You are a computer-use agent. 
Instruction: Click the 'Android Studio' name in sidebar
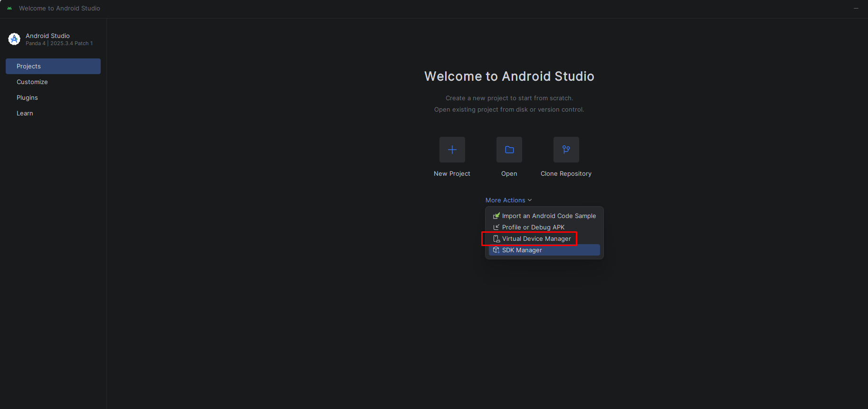point(48,36)
